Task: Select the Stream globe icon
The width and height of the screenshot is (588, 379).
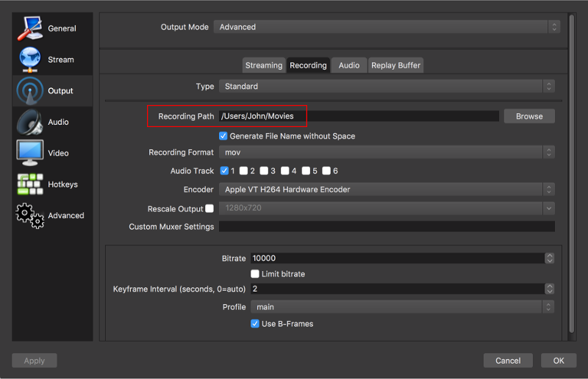Action: (30, 59)
